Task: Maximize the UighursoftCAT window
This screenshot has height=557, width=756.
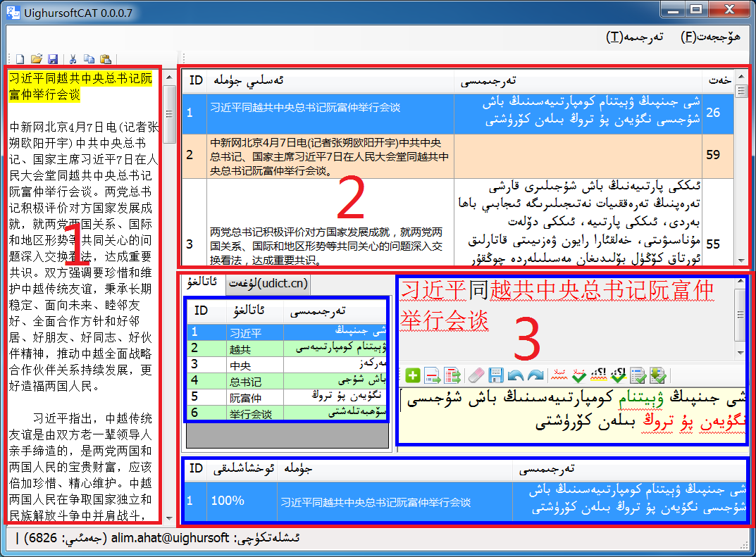Action: (x=695, y=9)
